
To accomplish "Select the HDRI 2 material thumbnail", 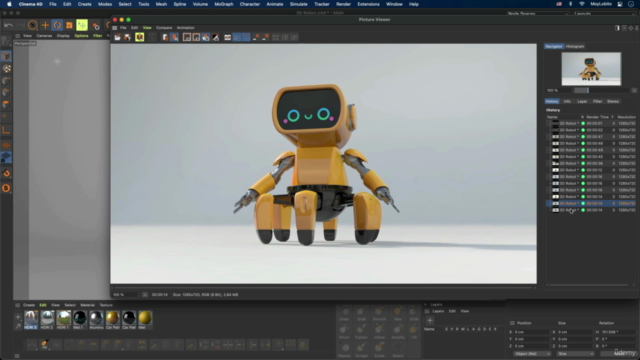I will pos(47,320).
